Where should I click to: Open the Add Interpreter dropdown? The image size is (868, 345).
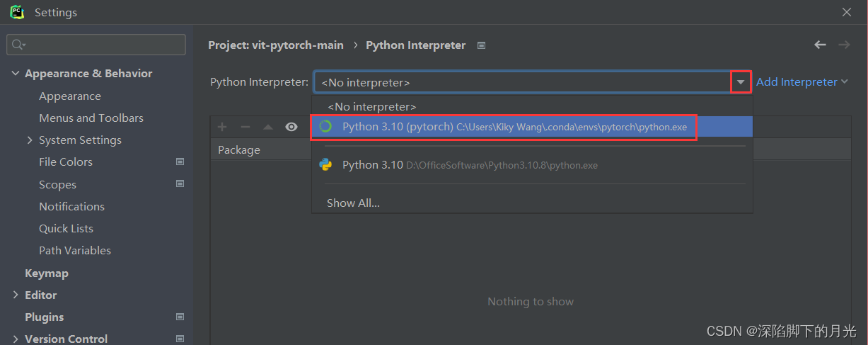pyautogui.click(x=802, y=82)
